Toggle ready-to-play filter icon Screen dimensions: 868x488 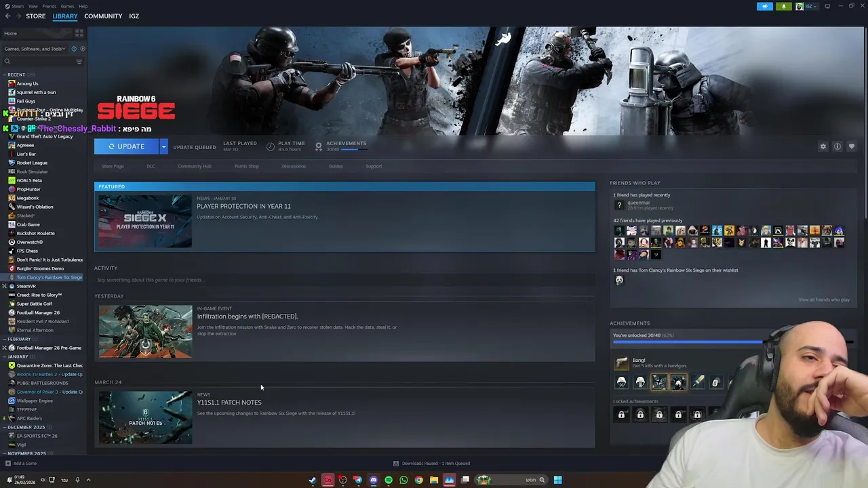pyautogui.click(x=83, y=49)
